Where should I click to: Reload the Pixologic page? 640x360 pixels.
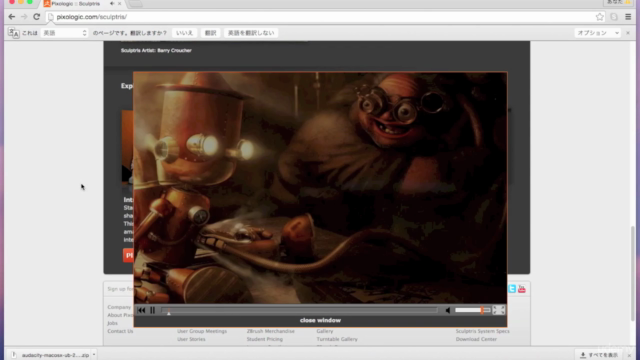[37, 17]
